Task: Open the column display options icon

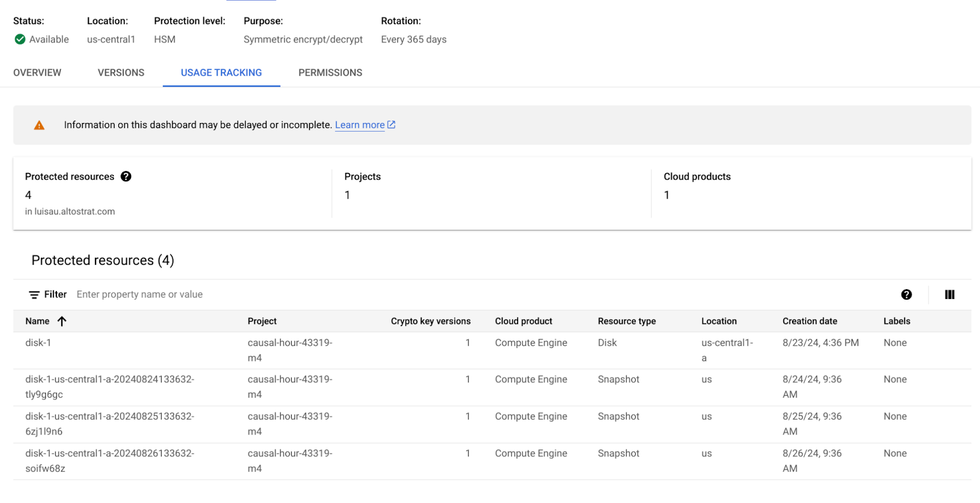Action: pyautogui.click(x=949, y=295)
